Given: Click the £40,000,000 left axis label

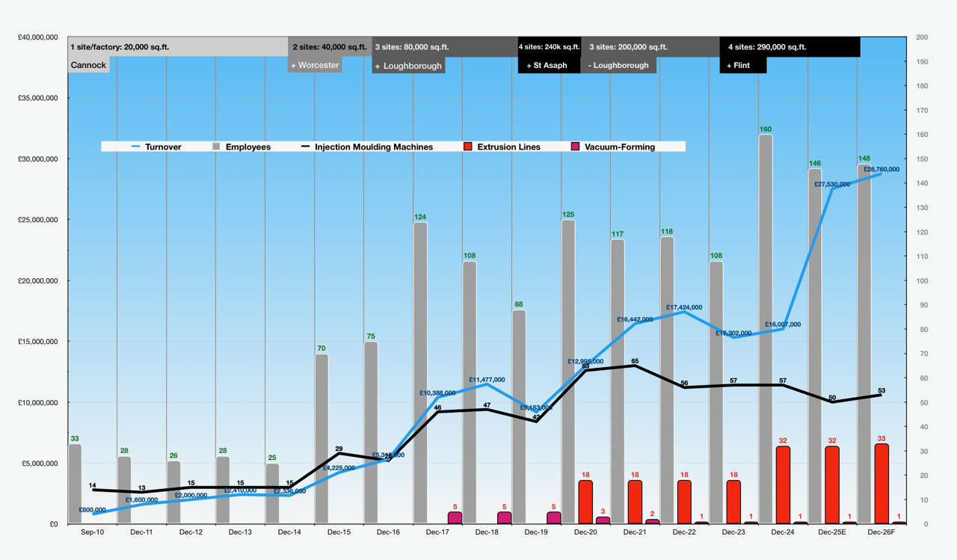Looking at the screenshot, I should (x=38, y=37).
